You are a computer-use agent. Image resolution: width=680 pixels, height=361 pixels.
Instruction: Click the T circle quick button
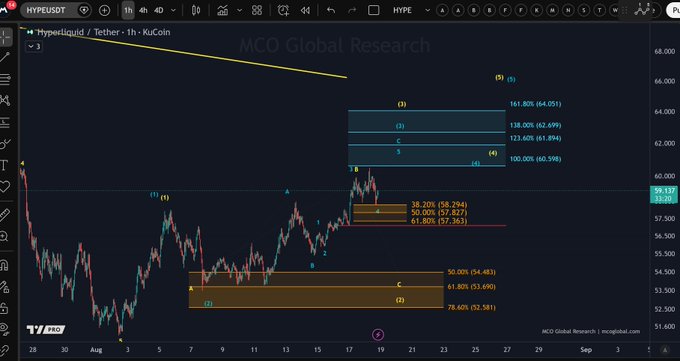(599, 10)
